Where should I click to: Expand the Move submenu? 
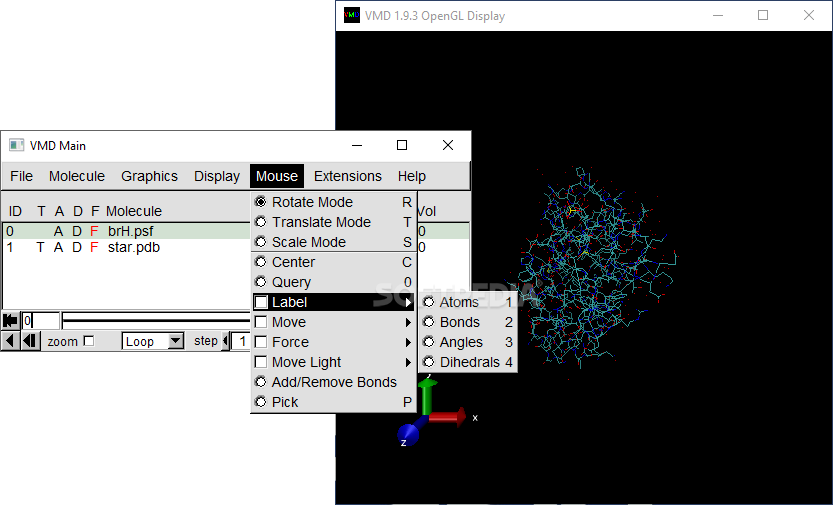tap(334, 322)
